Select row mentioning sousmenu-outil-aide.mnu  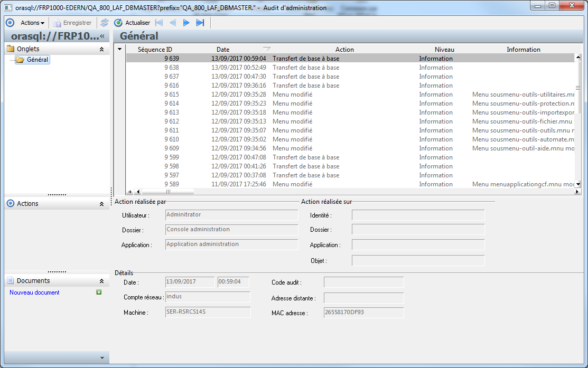pos(350,148)
